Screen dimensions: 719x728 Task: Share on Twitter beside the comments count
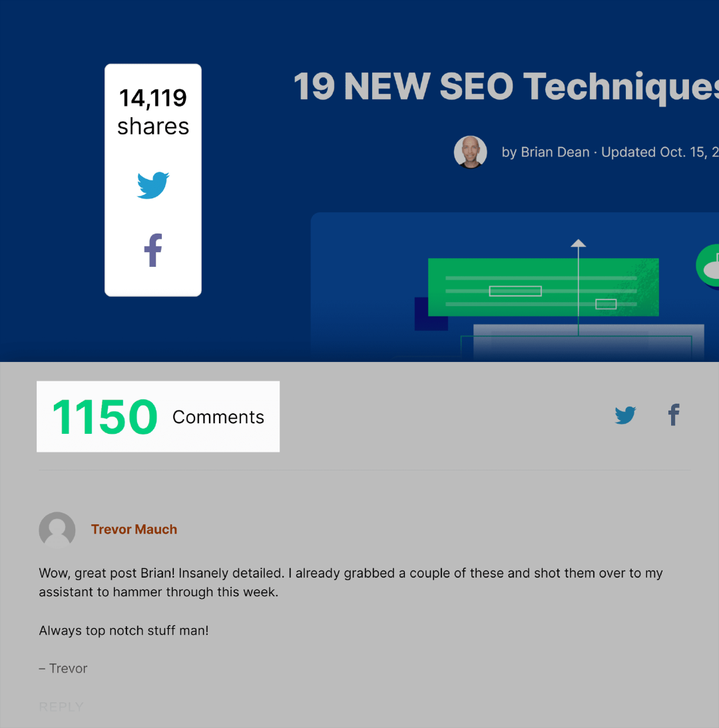(x=625, y=415)
